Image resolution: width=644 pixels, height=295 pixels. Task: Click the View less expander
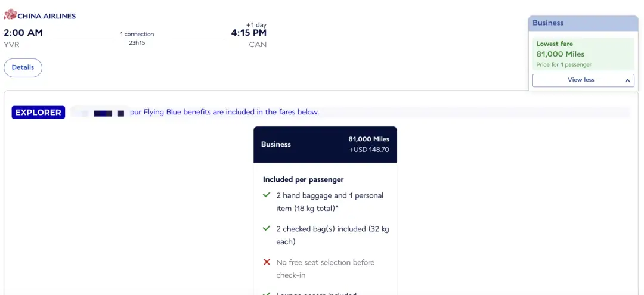(x=580, y=80)
